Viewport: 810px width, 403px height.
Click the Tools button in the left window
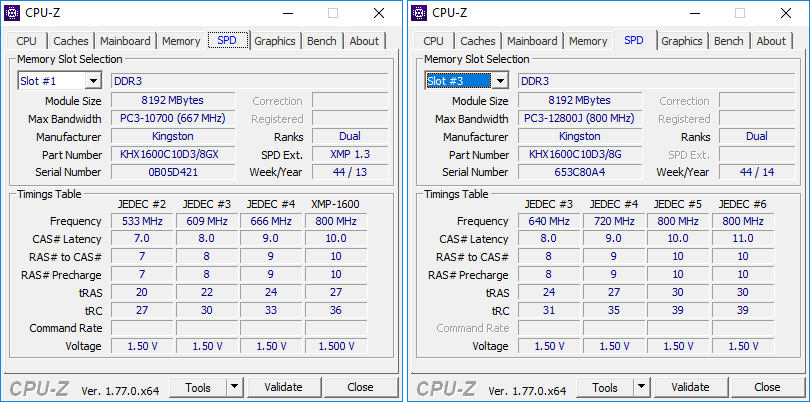pyautogui.click(x=198, y=387)
